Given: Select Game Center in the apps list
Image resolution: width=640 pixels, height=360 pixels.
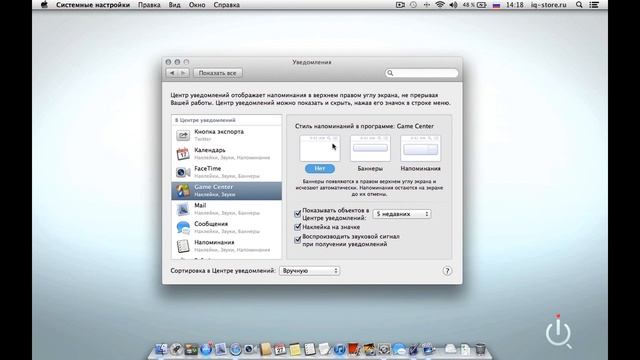Looking at the screenshot, I should [227, 191].
